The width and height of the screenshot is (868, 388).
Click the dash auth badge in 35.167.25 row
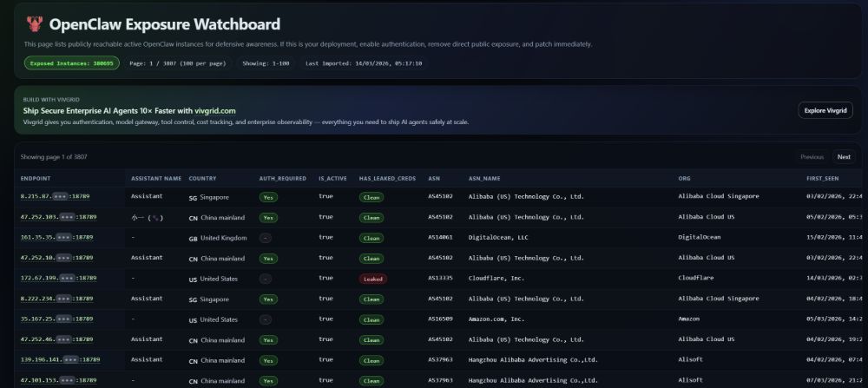tap(265, 320)
